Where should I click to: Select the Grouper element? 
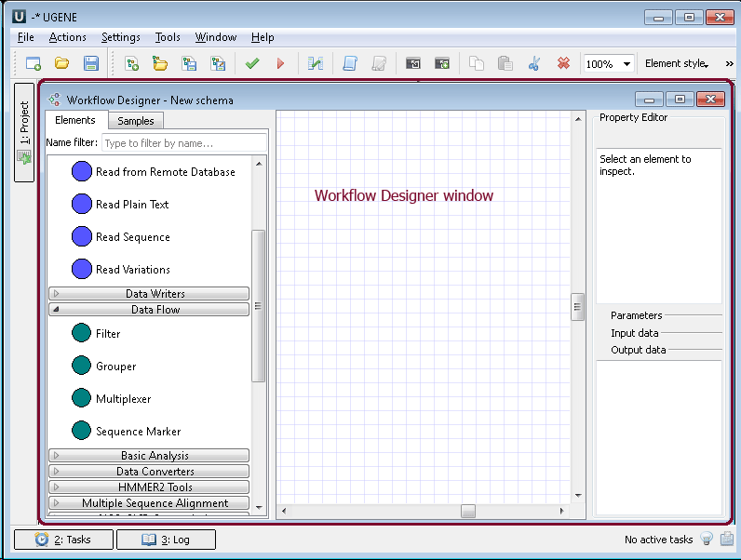click(104, 366)
